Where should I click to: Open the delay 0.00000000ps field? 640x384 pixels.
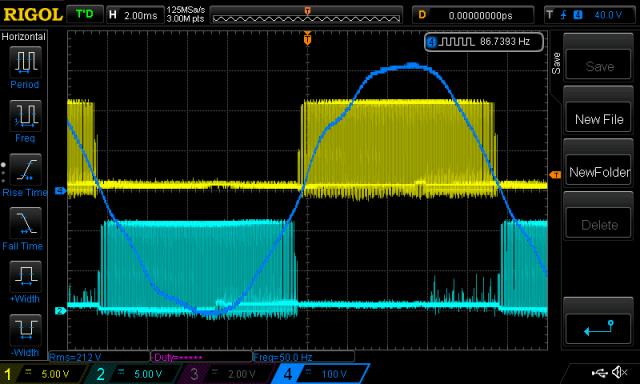click(473, 15)
